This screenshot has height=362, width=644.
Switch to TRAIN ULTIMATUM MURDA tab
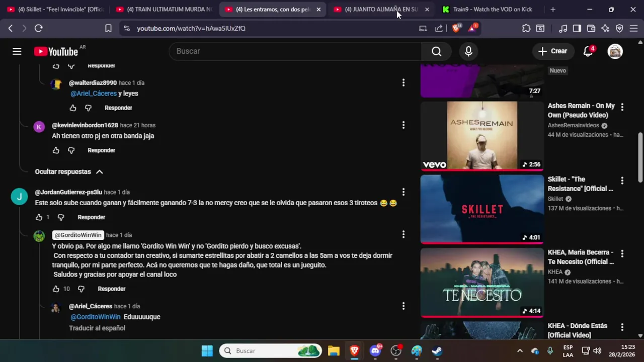pyautogui.click(x=164, y=9)
